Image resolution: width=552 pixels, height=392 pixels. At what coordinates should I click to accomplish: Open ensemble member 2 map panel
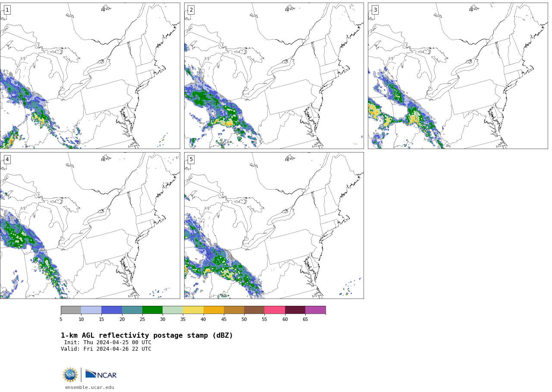[x=274, y=76]
